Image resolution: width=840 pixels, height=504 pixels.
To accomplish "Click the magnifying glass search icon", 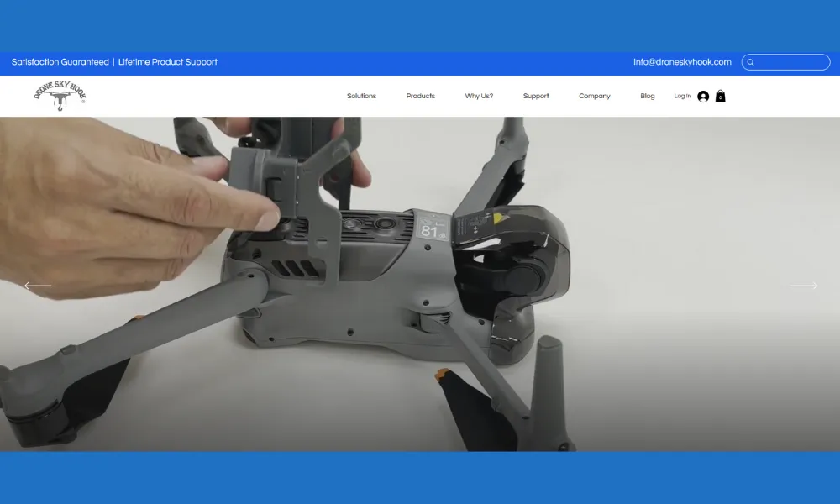I will click(751, 62).
